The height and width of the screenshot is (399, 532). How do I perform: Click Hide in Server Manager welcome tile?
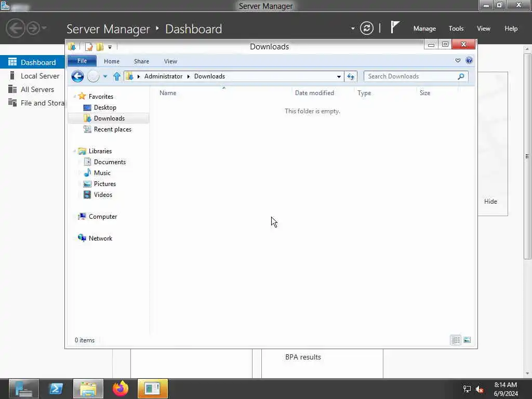coord(490,201)
